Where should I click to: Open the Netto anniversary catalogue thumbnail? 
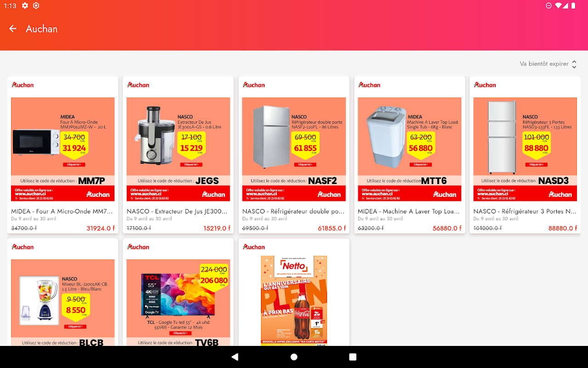pos(294,300)
